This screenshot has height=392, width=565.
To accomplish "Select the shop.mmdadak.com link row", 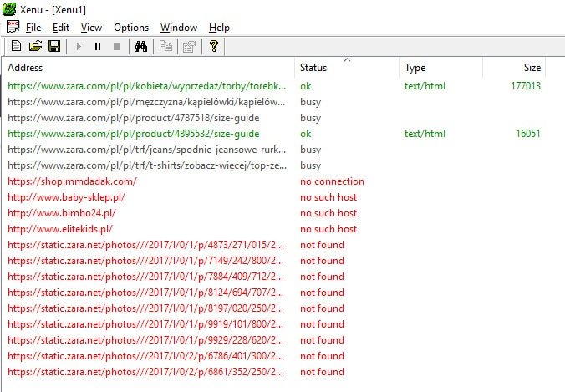I will click(x=73, y=181).
